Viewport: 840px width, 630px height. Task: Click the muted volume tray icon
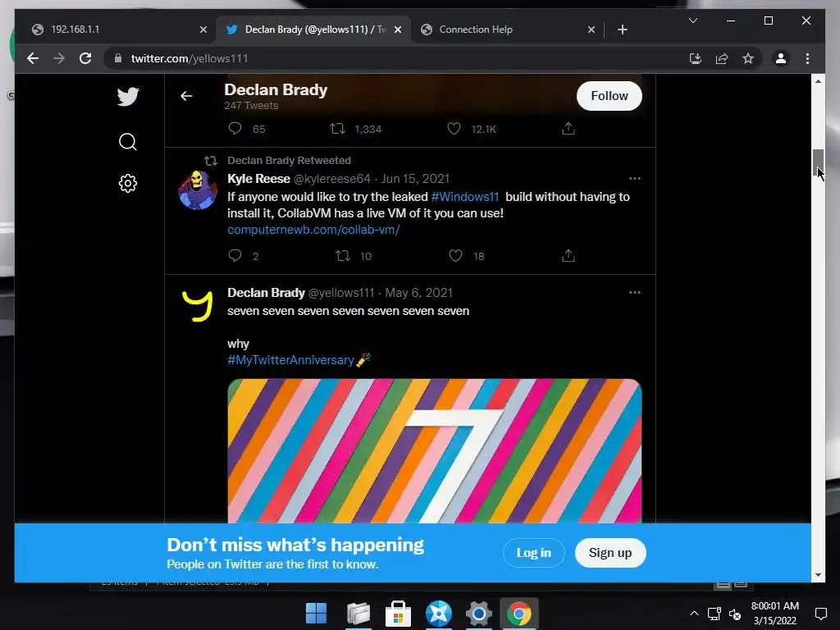(x=735, y=614)
